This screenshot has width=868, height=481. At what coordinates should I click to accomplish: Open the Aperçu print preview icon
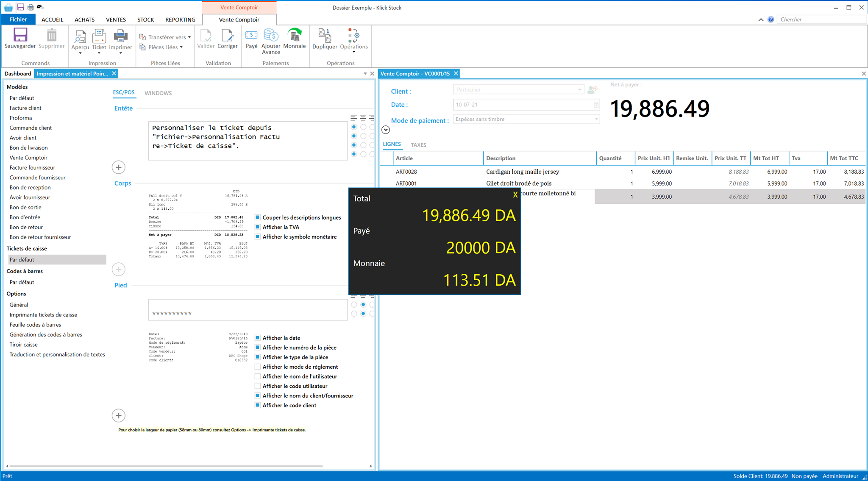point(80,37)
